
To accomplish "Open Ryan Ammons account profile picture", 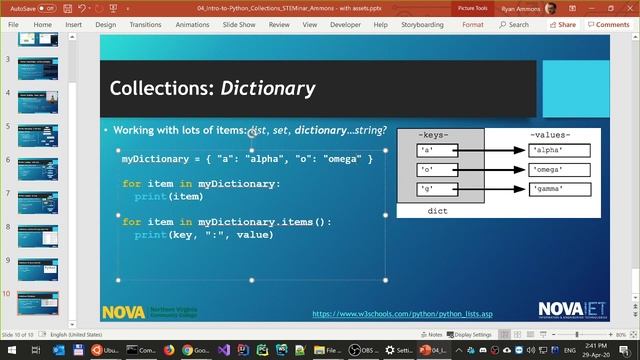I will point(551,8).
